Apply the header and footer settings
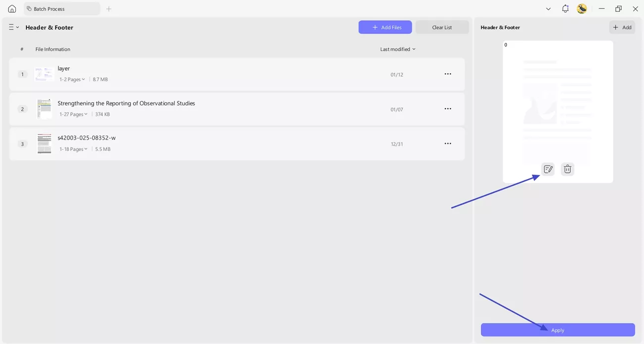 [557, 330]
